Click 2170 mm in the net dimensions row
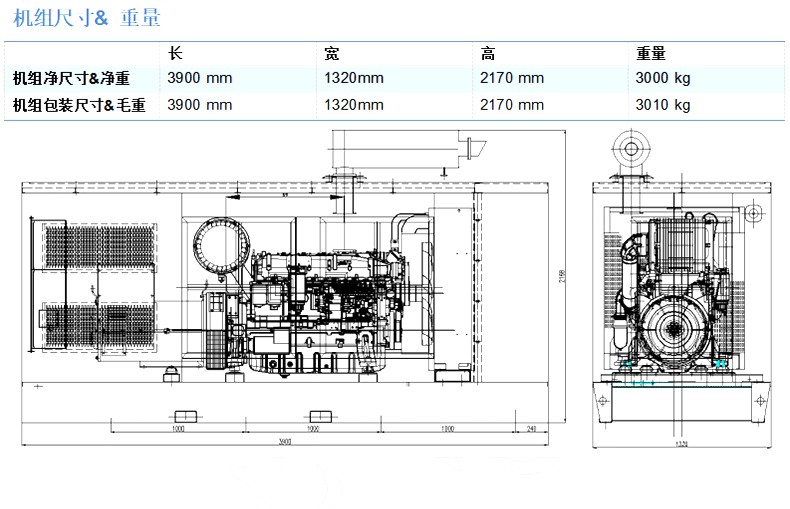The width and height of the screenshot is (790, 509). click(512, 78)
